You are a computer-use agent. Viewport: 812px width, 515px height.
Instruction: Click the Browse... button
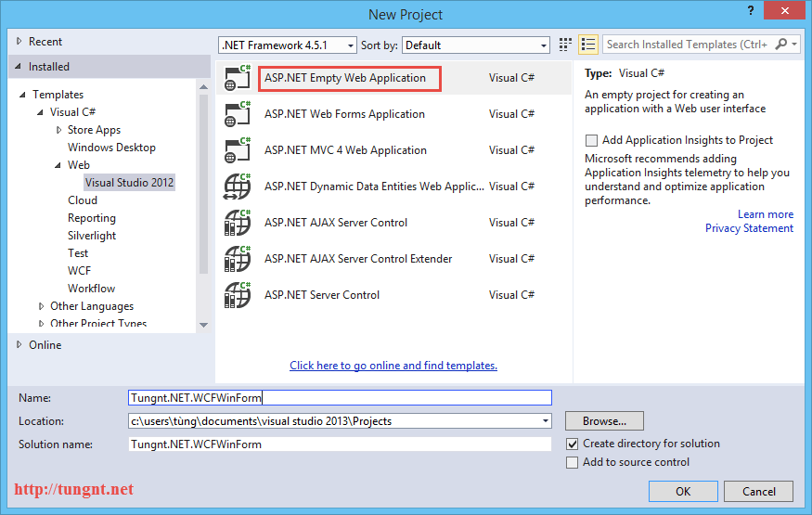pos(604,420)
